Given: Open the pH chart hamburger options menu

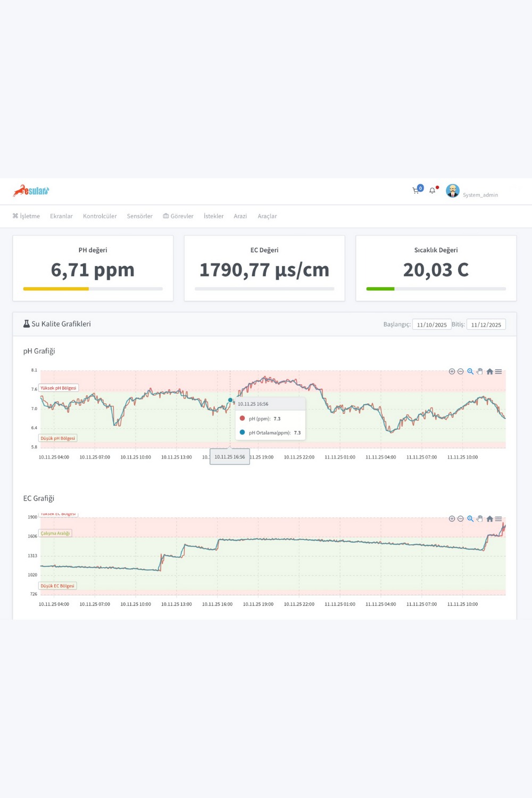Looking at the screenshot, I should click(498, 371).
